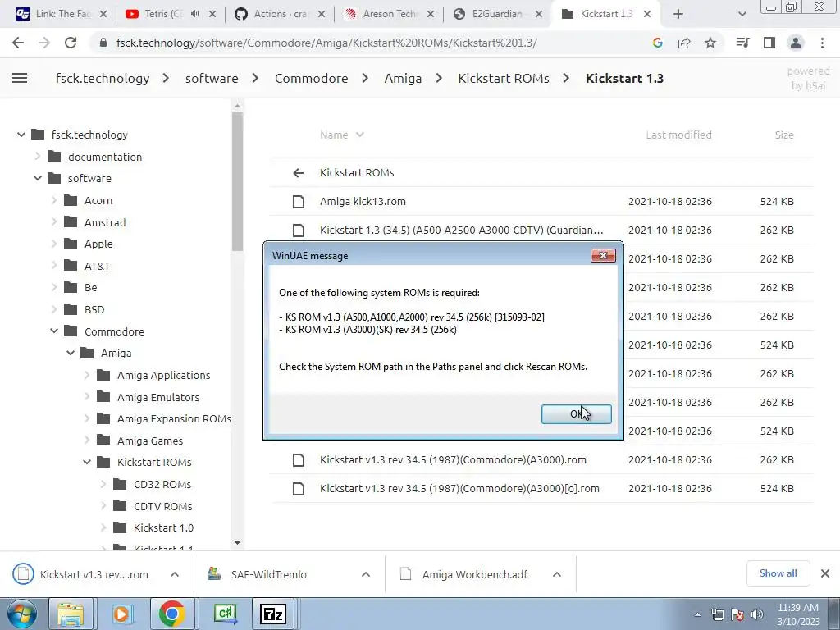Open the hamburger menu next to fsck.technology

pos(20,78)
